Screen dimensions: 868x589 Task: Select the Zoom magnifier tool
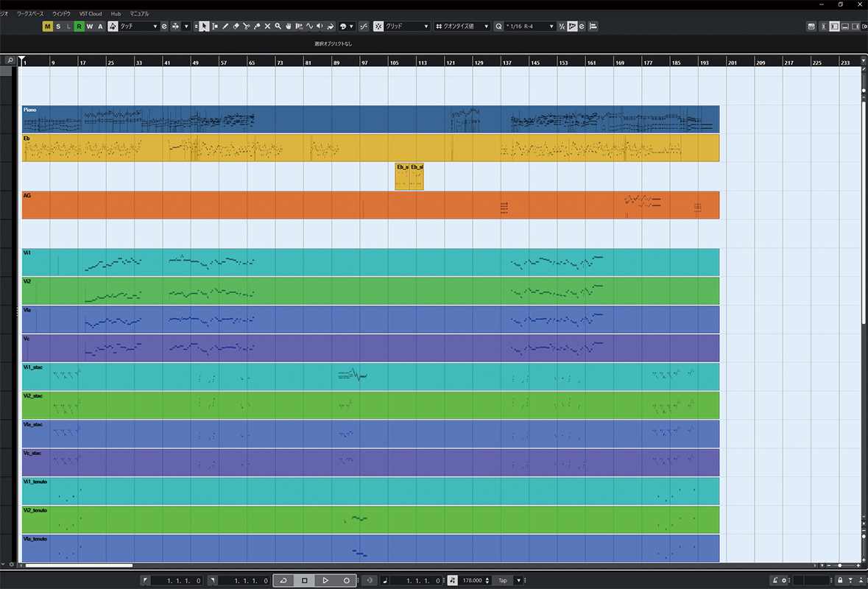coord(278,27)
